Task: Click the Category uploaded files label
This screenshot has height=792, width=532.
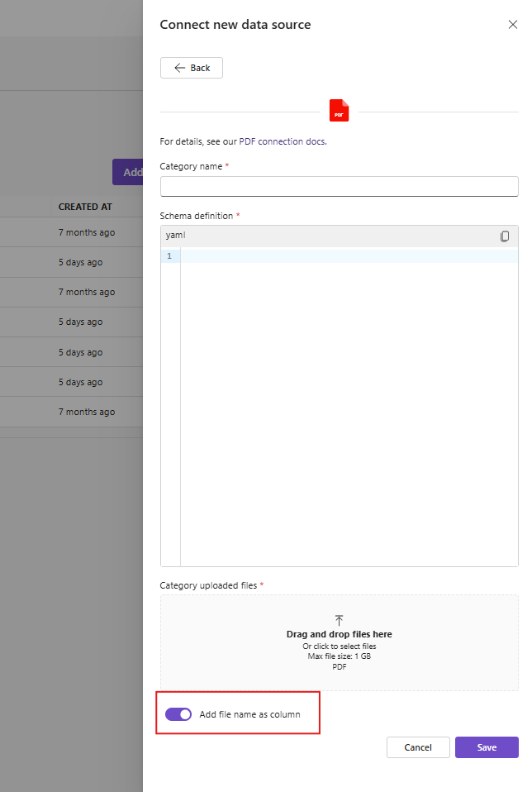Action: point(209,585)
